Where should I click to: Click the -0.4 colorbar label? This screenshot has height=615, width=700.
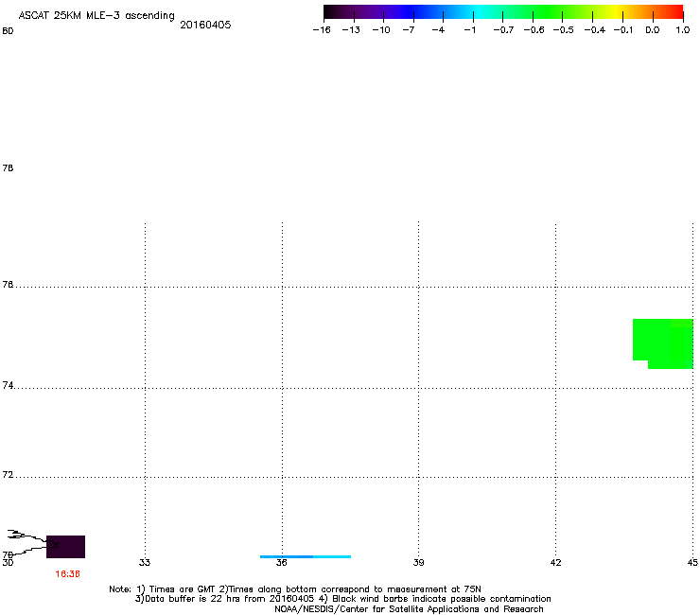coord(594,30)
